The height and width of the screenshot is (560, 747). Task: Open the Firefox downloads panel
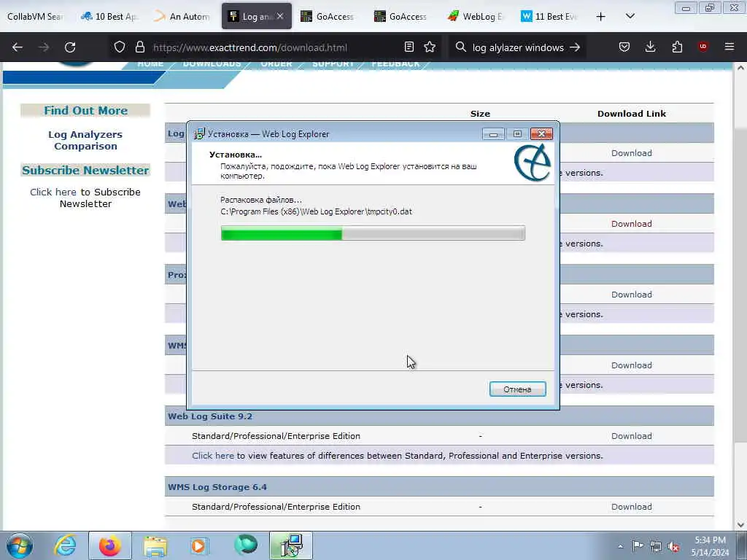pyautogui.click(x=650, y=47)
